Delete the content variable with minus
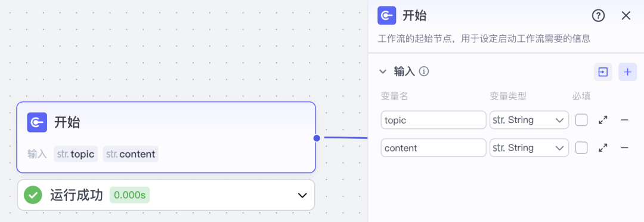644x222 pixels. (x=624, y=148)
